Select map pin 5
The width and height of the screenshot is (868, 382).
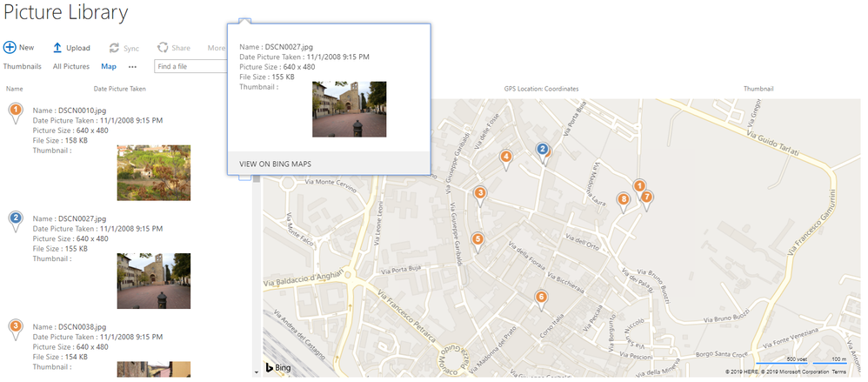coord(477,242)
